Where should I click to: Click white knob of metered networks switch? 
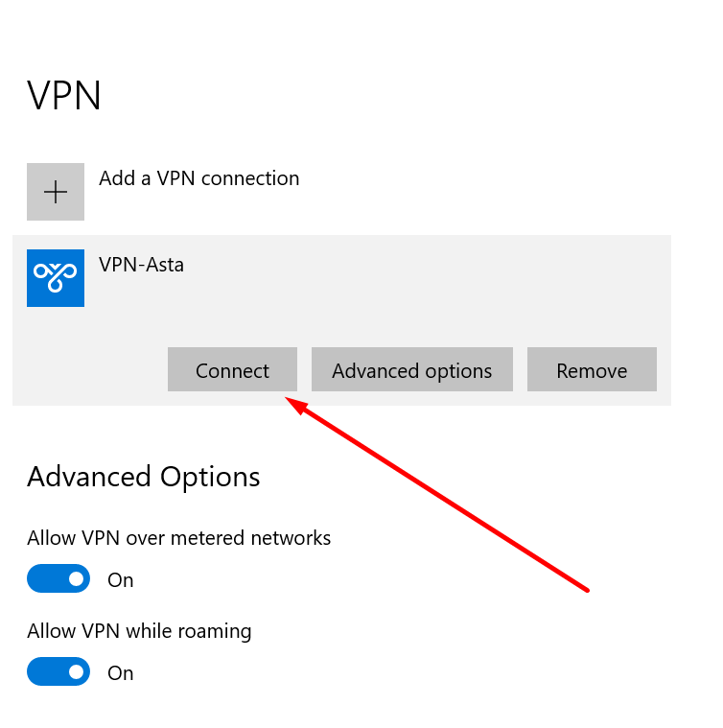click(x=75, y=579)
